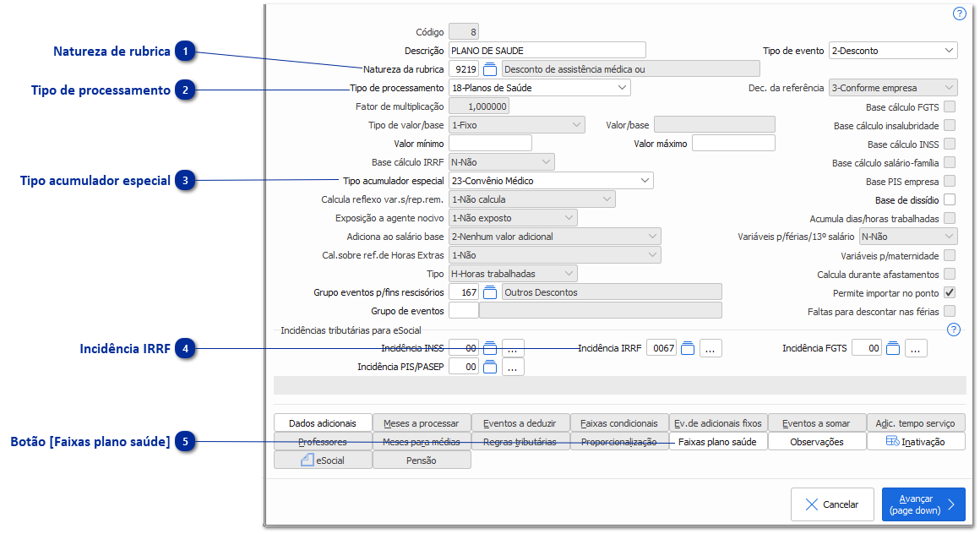The height and width of the screenshot is (534, 980).
Task: Click the ellipsis button for Incidência IRRF
Action: pos(710,348)
